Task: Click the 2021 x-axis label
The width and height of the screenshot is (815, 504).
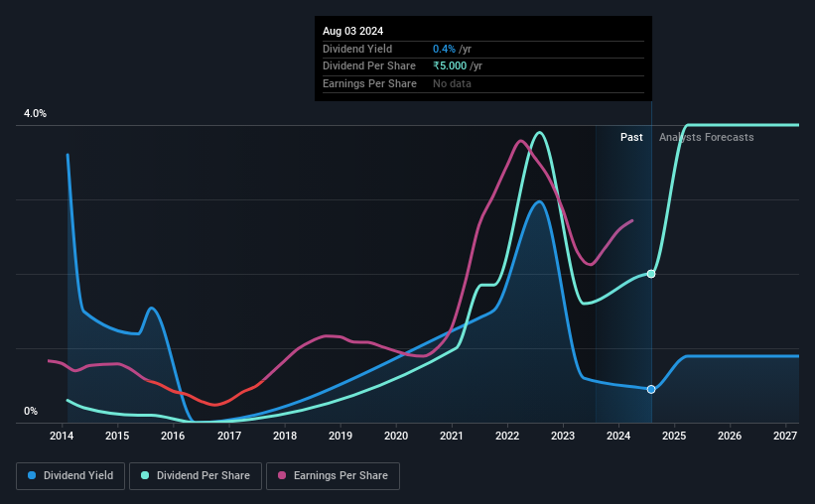Action: [451, 436]
